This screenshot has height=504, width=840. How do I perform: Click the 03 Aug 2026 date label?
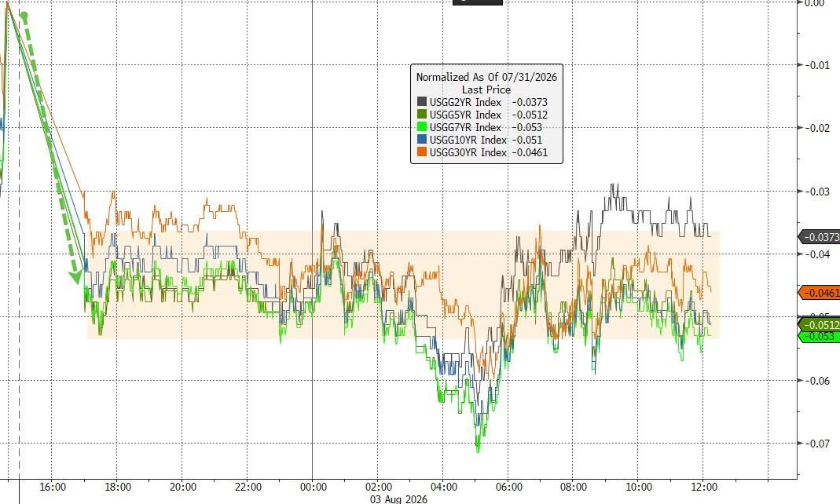[398, 499]
